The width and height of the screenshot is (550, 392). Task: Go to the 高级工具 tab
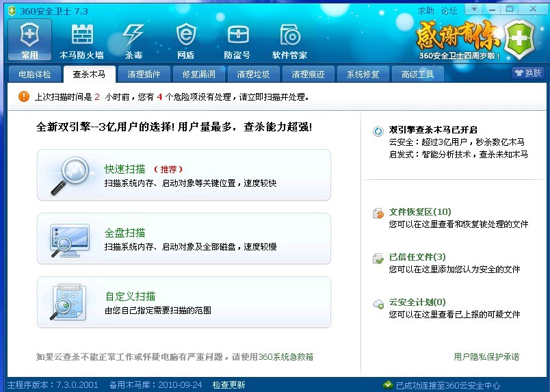point(417,74)
